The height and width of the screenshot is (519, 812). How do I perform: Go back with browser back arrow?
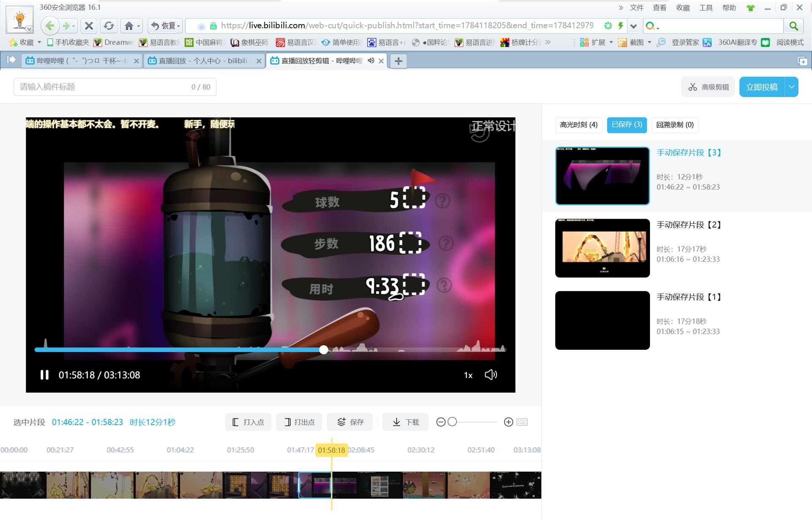coord(49,26)
